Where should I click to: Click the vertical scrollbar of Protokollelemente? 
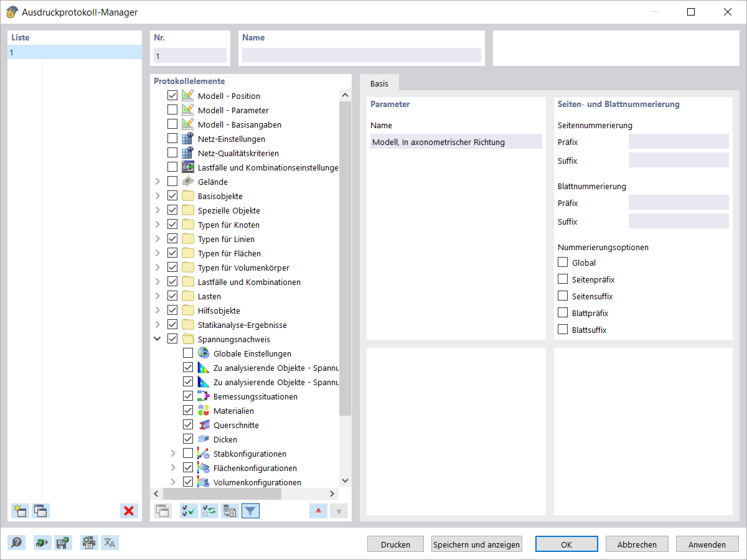click(345, 258)
